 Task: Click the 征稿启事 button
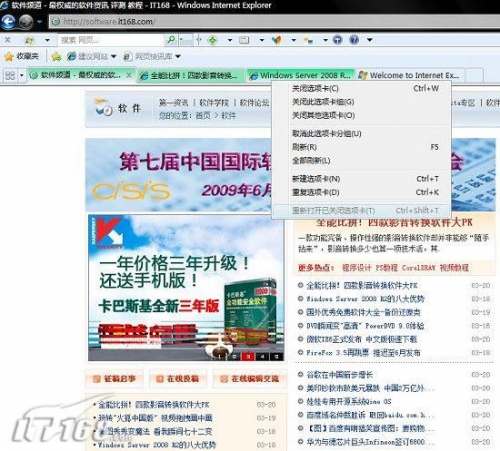114,379
